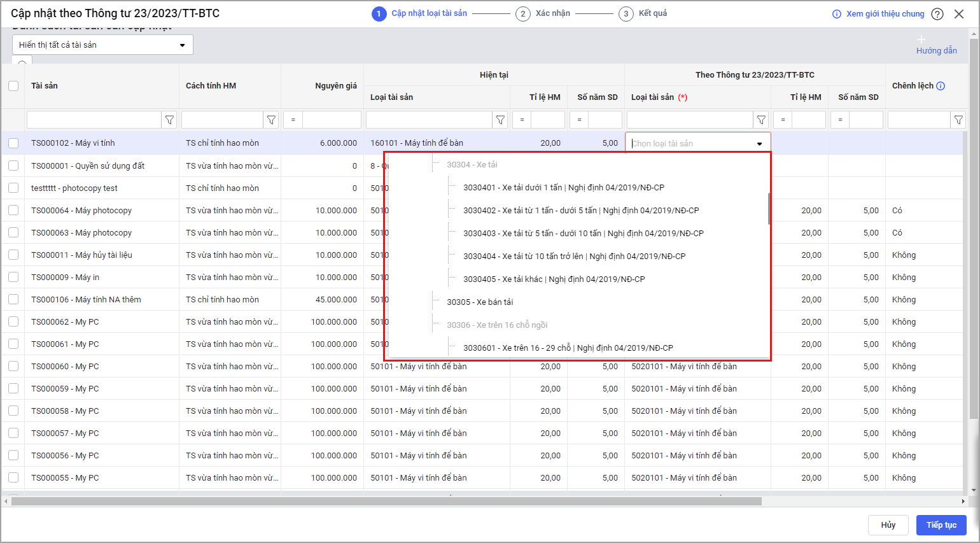
Task: Click the info icon beside Chênh lệch header
Action: point(941,86)
